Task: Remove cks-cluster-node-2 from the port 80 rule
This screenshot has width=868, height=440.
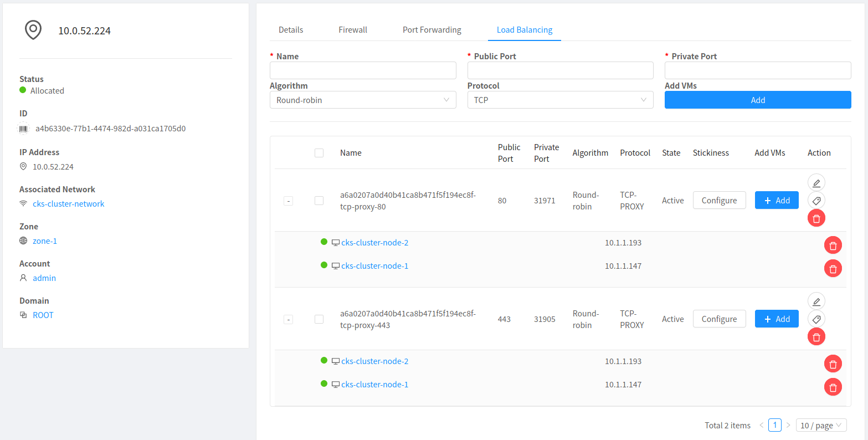Action: pos(833,245)
